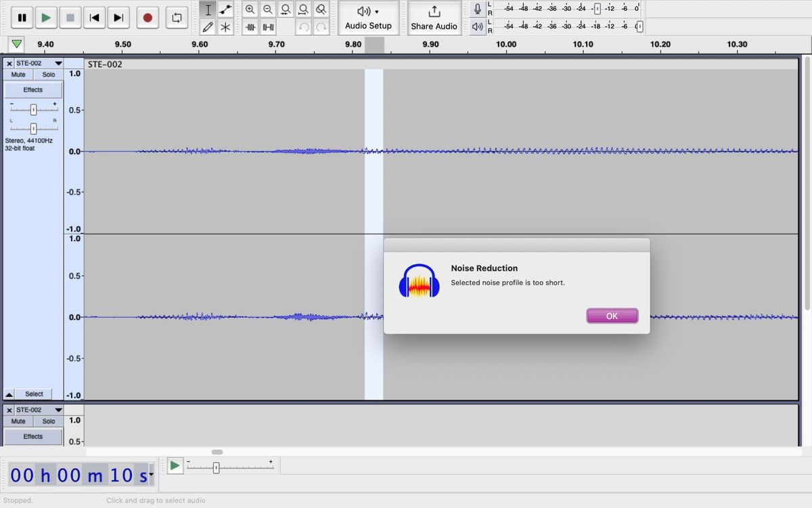Enable the Loop playback toggle

click(x=177, y=18)
